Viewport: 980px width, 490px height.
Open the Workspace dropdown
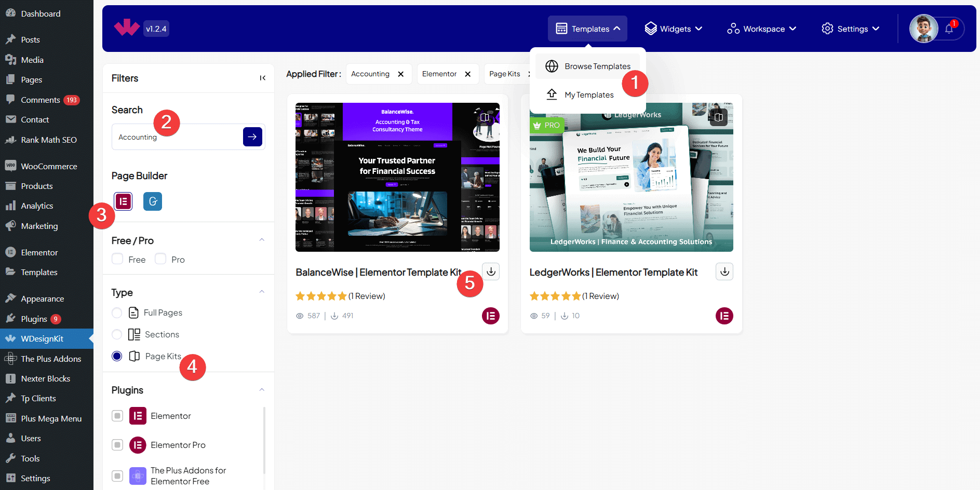762,29
